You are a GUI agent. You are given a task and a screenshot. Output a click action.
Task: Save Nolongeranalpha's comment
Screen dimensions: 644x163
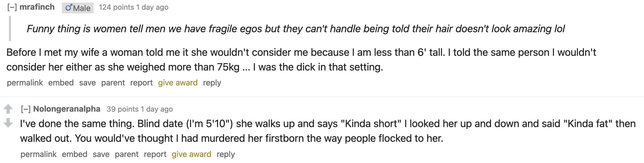tap(101, 154)
